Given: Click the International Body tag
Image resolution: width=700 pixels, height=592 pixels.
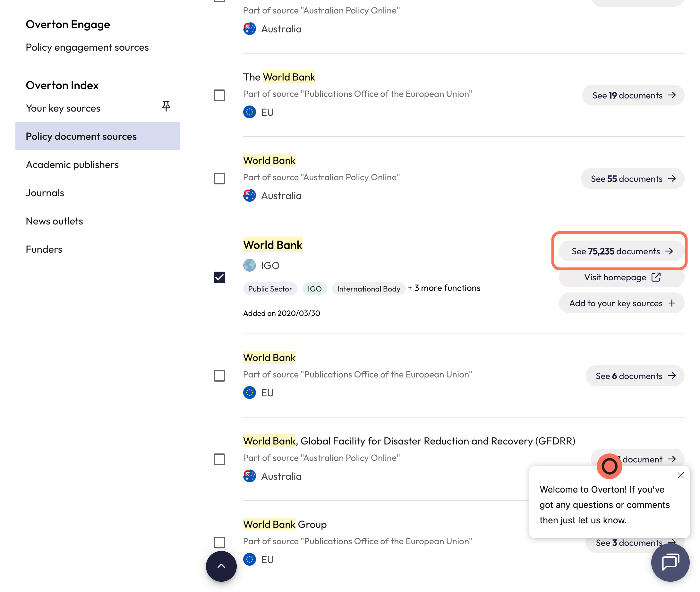Looking at the screenshot, I should [x=368, y=289].
